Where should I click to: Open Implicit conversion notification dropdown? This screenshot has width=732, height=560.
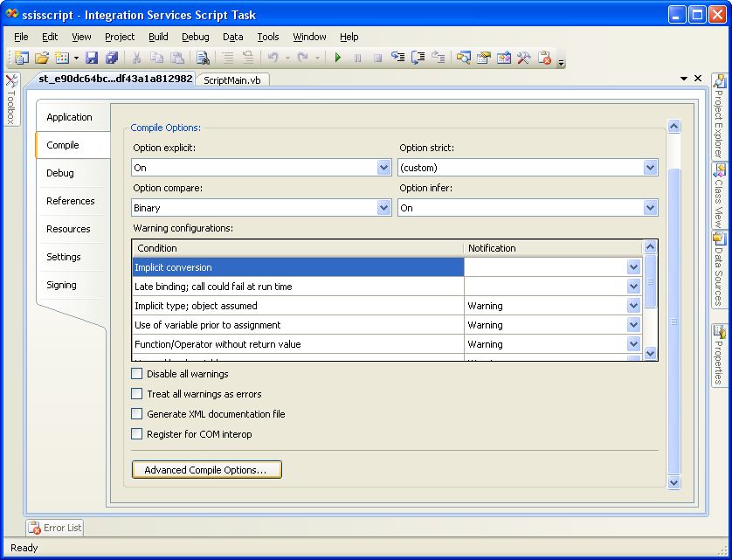click(x=633, y=267)
